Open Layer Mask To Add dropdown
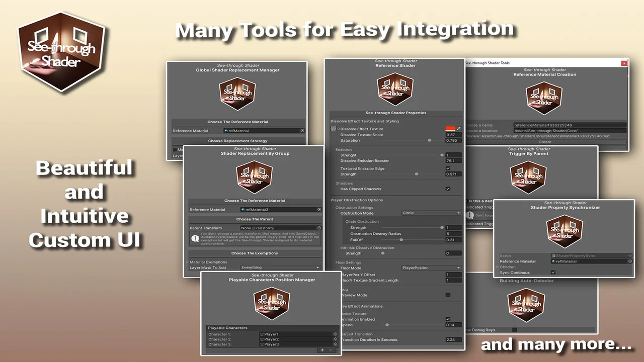 click(x=280, y=267)
